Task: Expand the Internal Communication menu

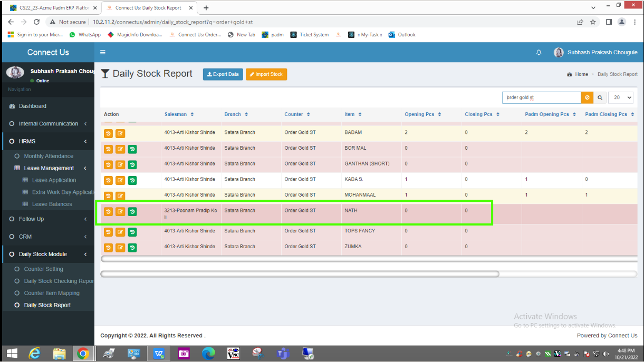Action: click(47, 124)
